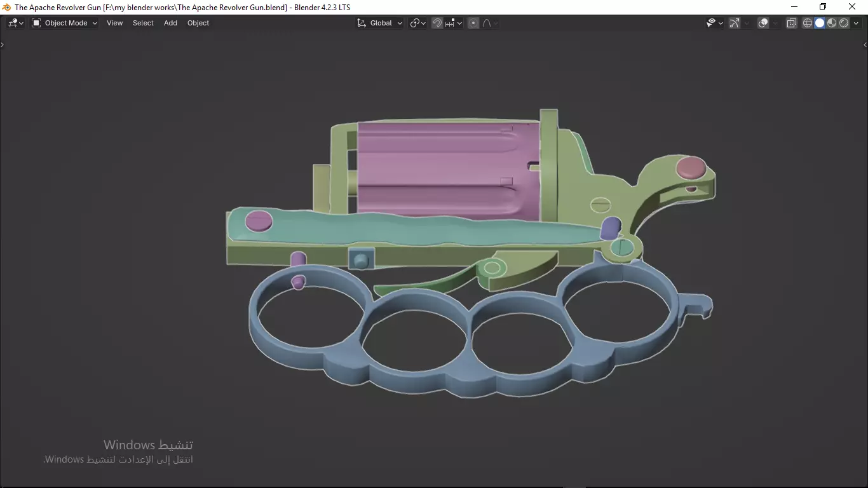Toggle snapping with the magnet icon
Screen dimensions: 868x488
(x=437, y=23)
